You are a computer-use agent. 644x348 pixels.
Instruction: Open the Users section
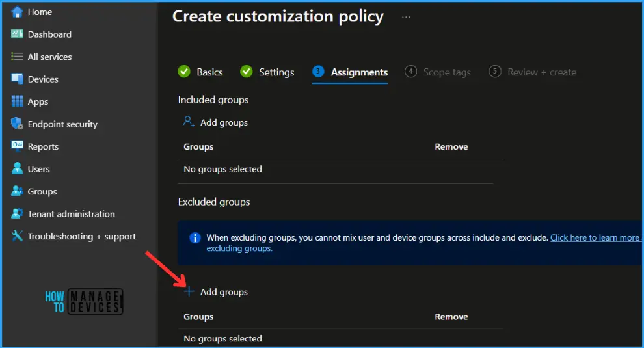coord(38,169)
